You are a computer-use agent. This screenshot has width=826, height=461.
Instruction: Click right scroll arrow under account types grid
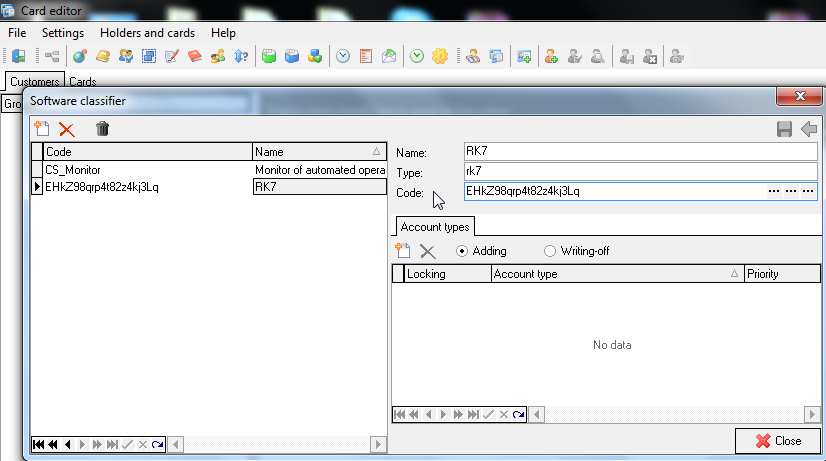coord(812,415)
